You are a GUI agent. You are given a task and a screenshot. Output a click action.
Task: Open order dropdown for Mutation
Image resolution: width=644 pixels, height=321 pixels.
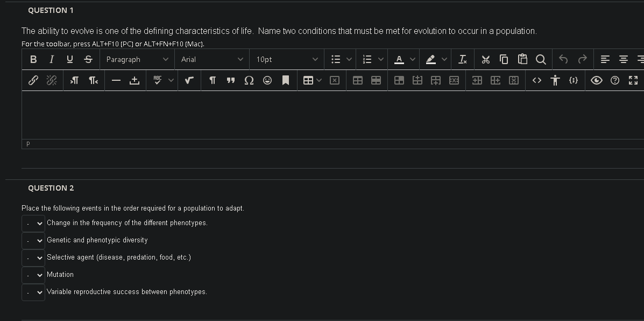33,275
